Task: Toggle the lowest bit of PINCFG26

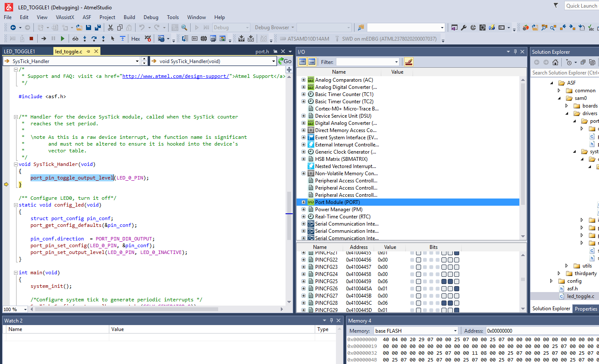Action: (457, 289)
